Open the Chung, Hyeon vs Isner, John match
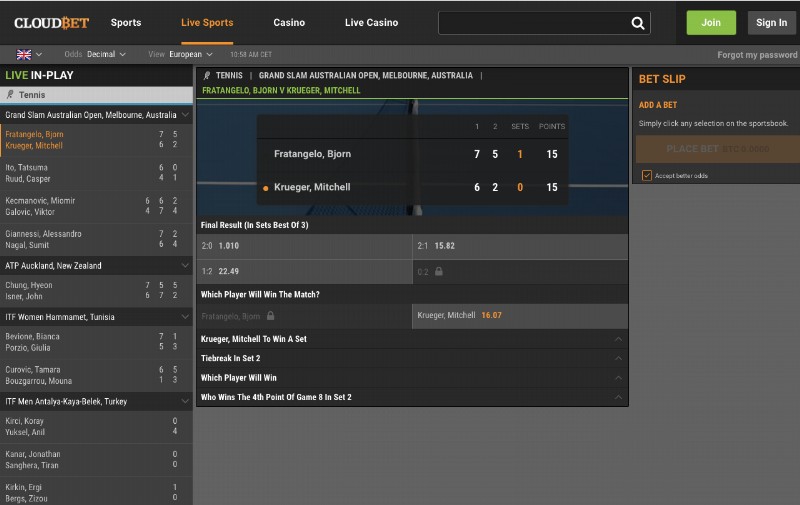The width and height of the screenshot is (800, 505). pyautogui.click(x=96, y=291)
